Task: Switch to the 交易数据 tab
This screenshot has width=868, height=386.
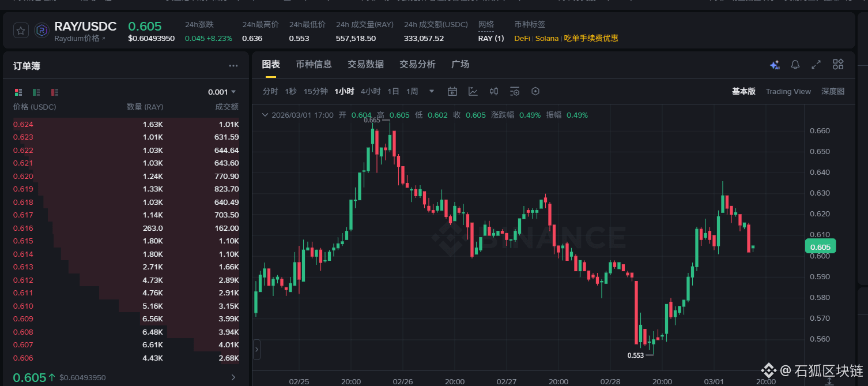Action: click(365, 64)
